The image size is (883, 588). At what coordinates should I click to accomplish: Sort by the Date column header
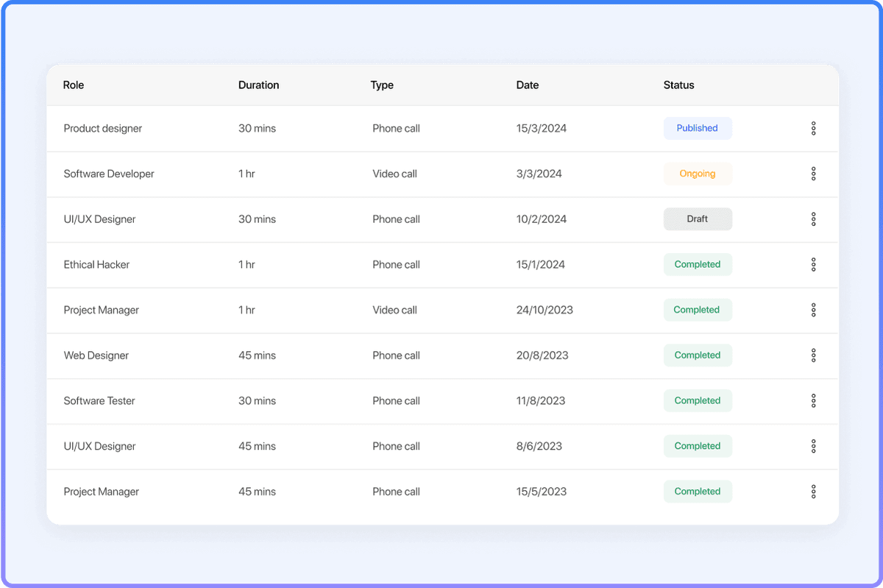[x=528, y=85]
